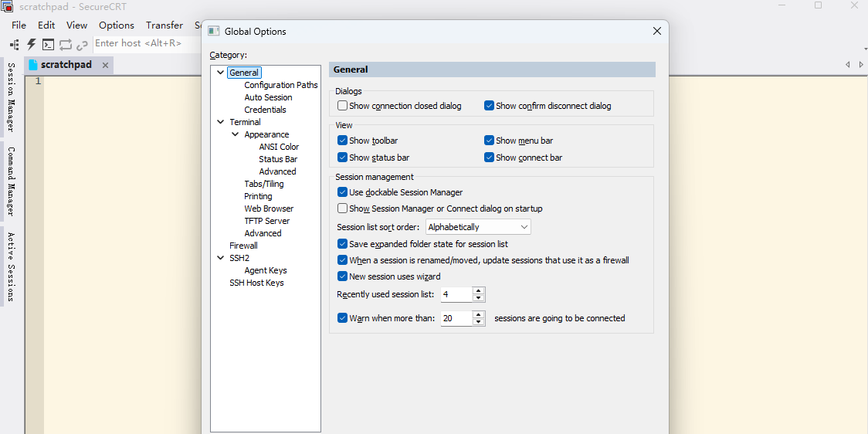868x434 pixels.
Task: Increase Recently used session list value
Action: pyautogui.click(x=479, y=290)
